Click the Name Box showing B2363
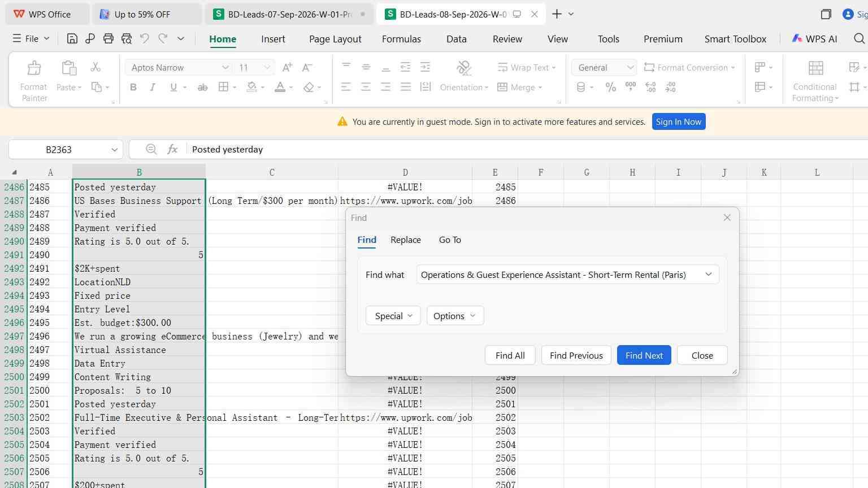 click(x=66, y=150)
